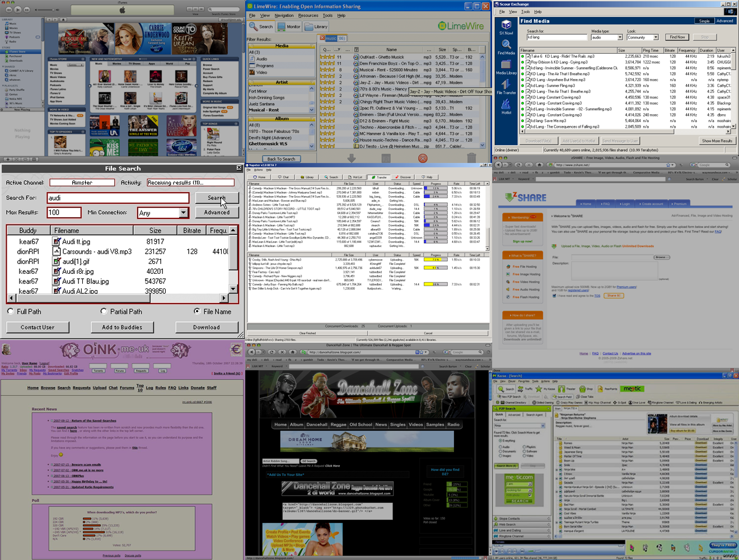Click LimeWire download arrow icon below results

tap(352, 158)
